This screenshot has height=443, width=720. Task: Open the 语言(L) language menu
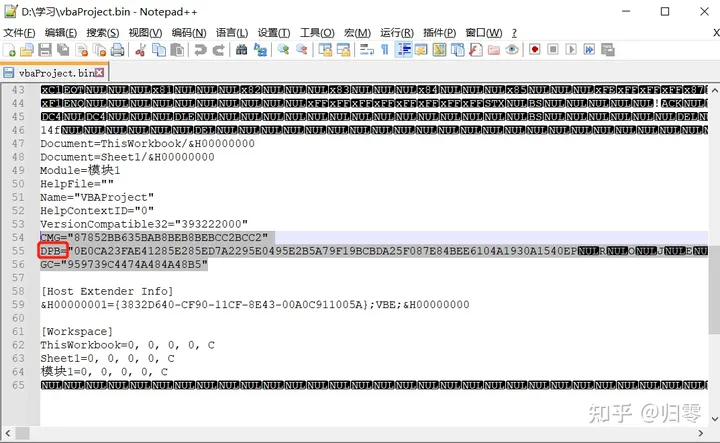point(232,33)
